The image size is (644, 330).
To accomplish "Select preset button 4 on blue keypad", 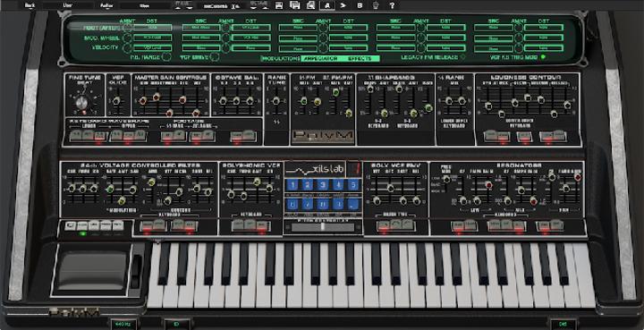I will (x=338, y=184).
